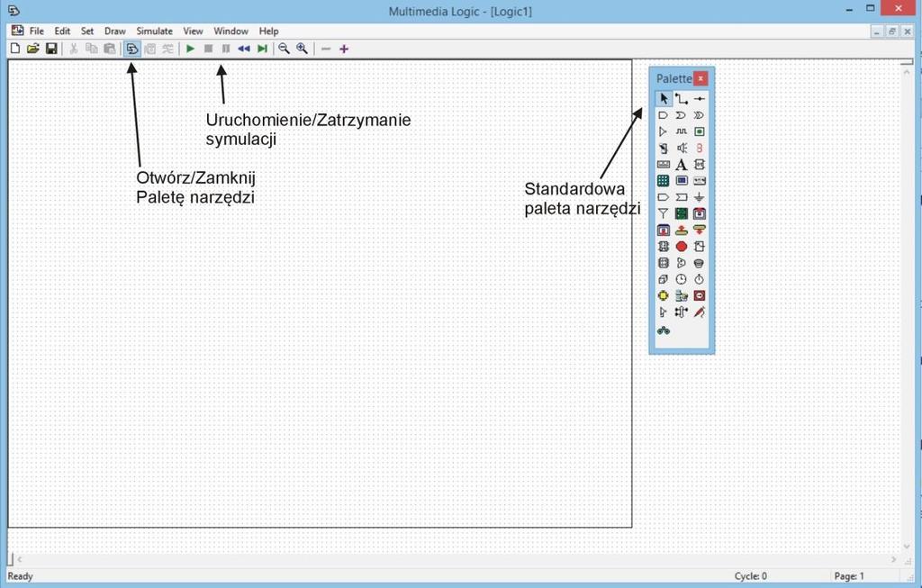Pick the red down-arrow component in Palette

(699, 230)
